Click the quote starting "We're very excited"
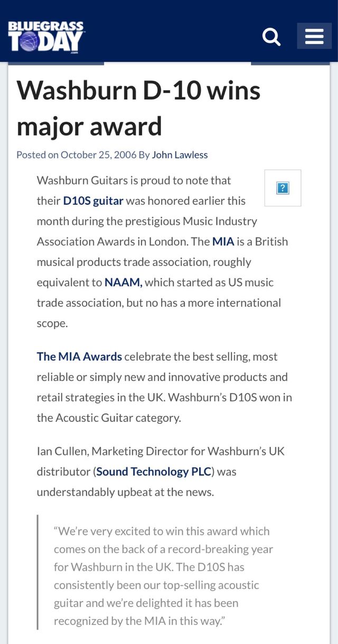 coord(162,531)
